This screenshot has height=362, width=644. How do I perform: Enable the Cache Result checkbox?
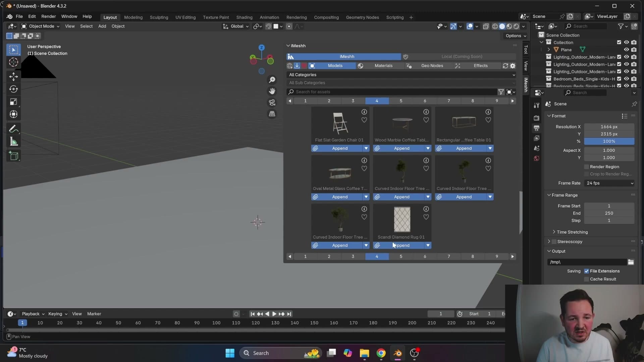(x=587, y=279)
